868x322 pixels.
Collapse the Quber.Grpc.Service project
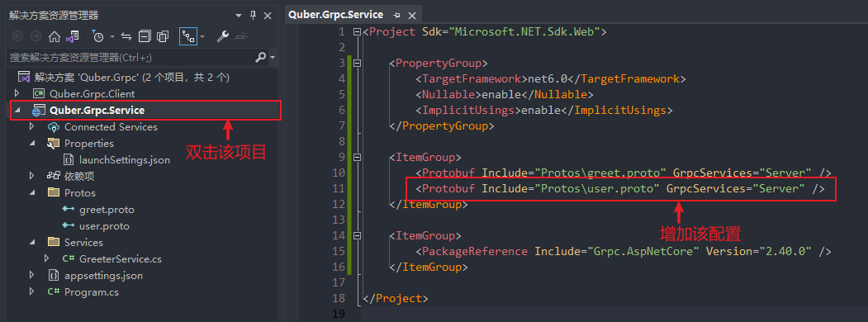pyautogui.click(x=17, y=110)
